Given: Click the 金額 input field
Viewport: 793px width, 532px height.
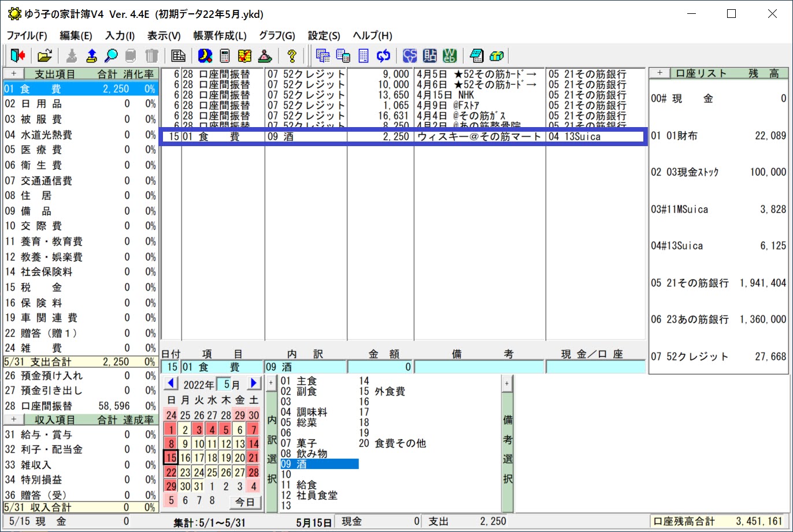Looking at the screenshot, I should point(380,367).
